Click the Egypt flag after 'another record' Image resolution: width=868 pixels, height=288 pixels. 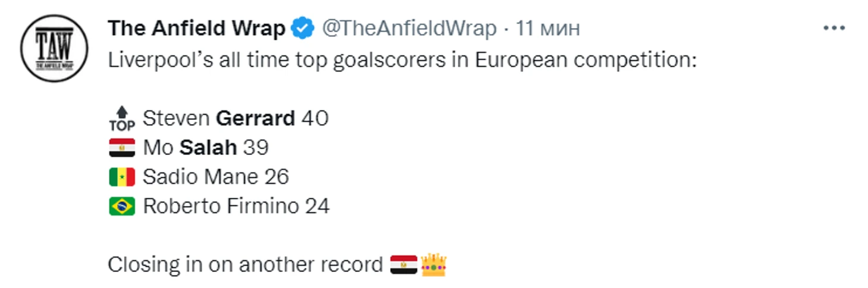404,264
